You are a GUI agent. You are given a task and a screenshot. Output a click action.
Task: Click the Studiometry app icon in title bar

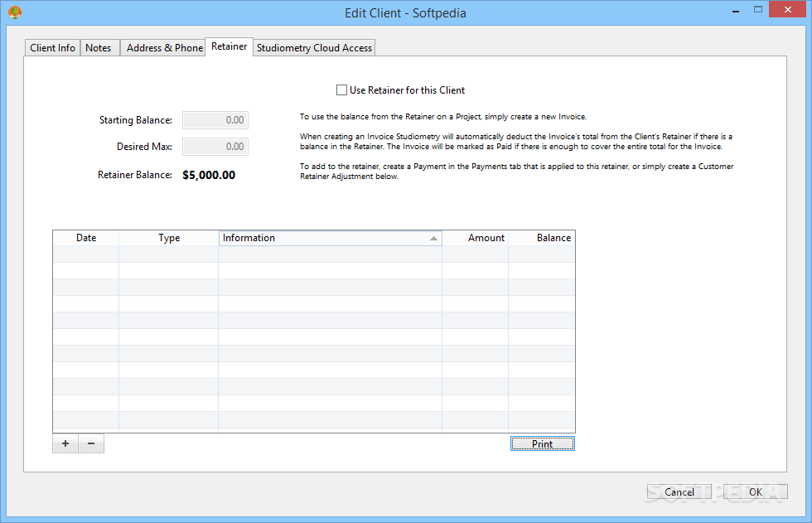pos(15,12)
